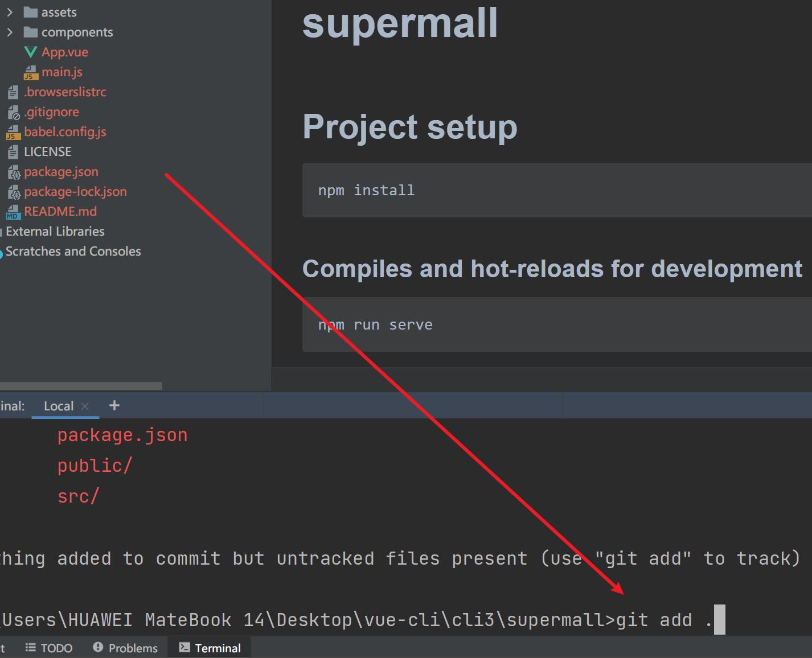Click the JSON icon beside package-lock.json
The image size is (812, 658).
pos(14,192)
